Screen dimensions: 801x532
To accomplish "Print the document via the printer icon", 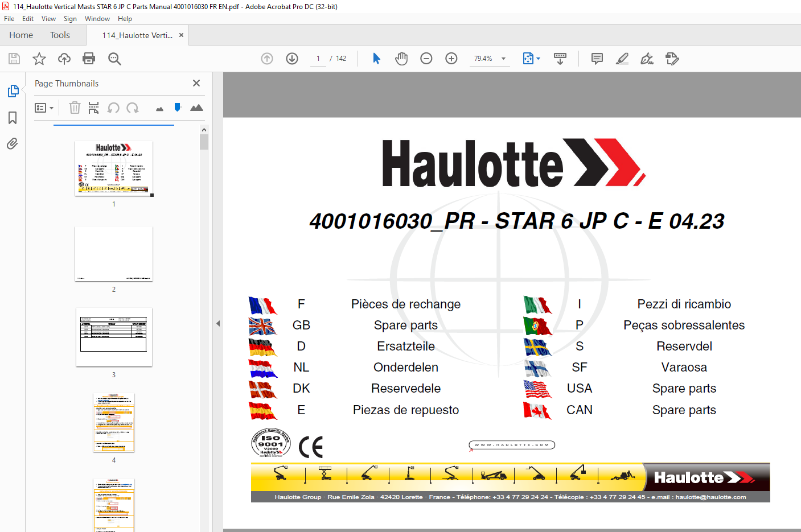I will pyautogui.click(x=89, y=59).
